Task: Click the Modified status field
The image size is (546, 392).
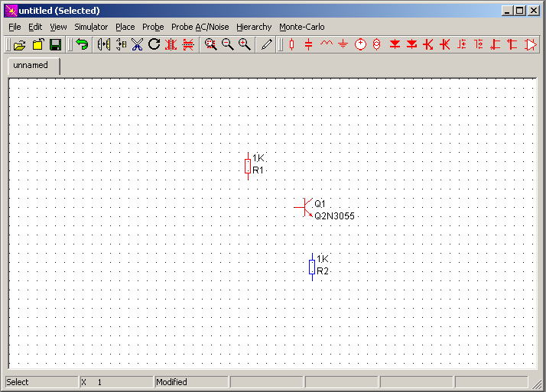Action: (x=191, y=382)
